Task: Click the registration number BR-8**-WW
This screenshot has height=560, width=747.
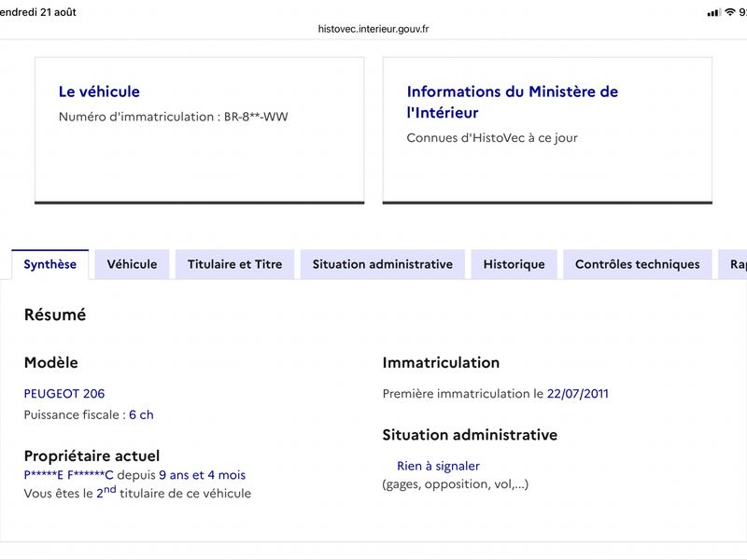Action: [x=256, y=117]
